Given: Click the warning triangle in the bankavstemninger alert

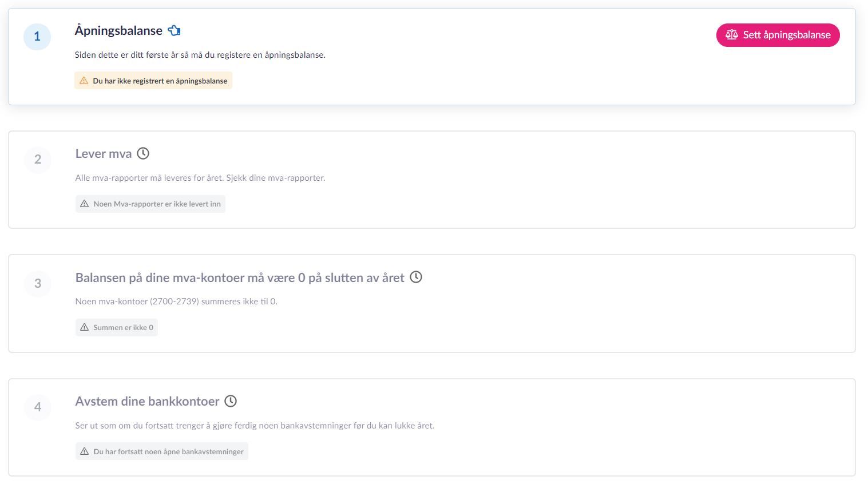Looking at the screenshot, I should (x=85, y=451).
